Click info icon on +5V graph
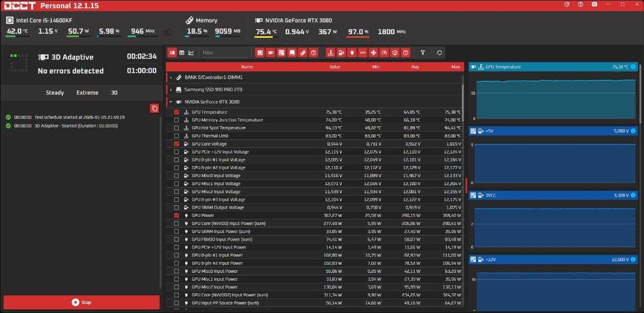This screenshot has width=644, height=313. click(x=633, y=131)
